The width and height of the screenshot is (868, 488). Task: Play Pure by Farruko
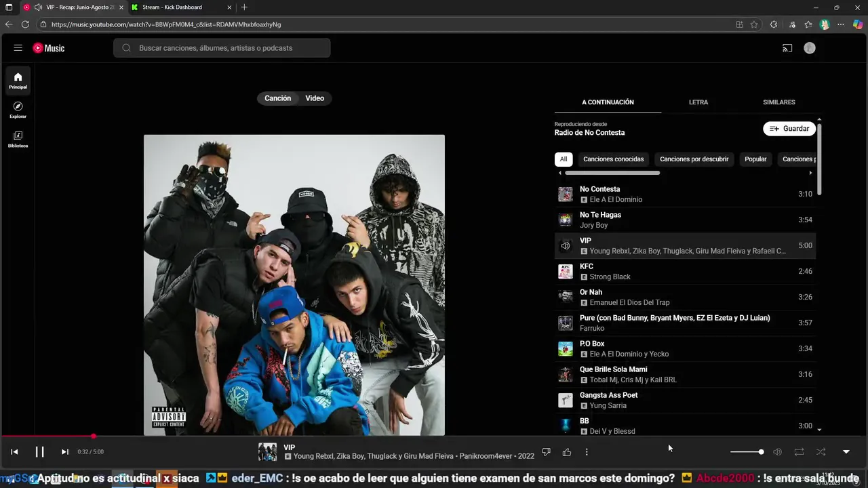click(x=685, y=323)
